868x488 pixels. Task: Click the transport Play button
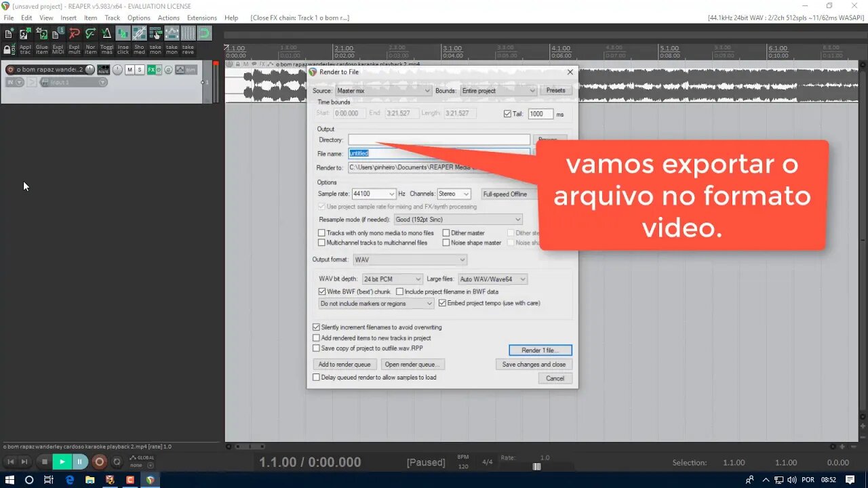[62, 462]
